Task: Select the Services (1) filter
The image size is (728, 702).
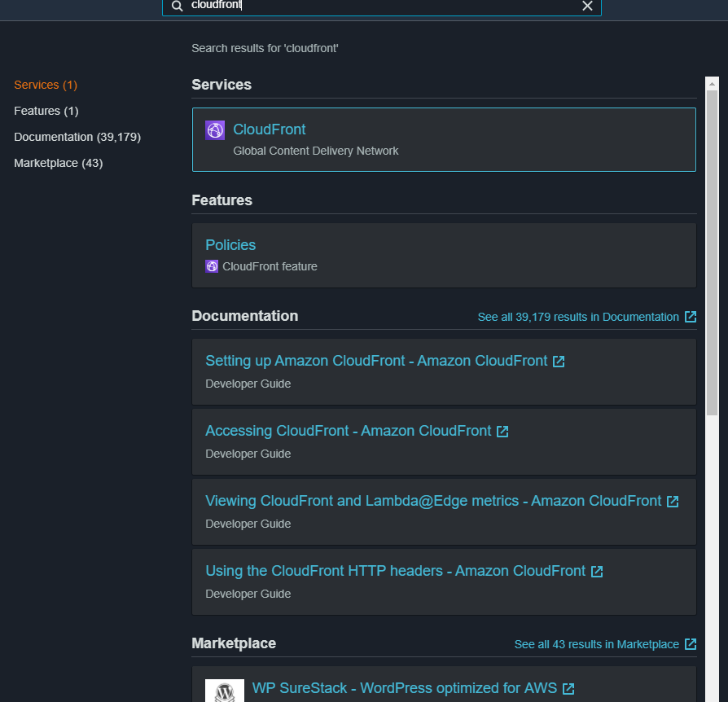Action: point(46,85)
